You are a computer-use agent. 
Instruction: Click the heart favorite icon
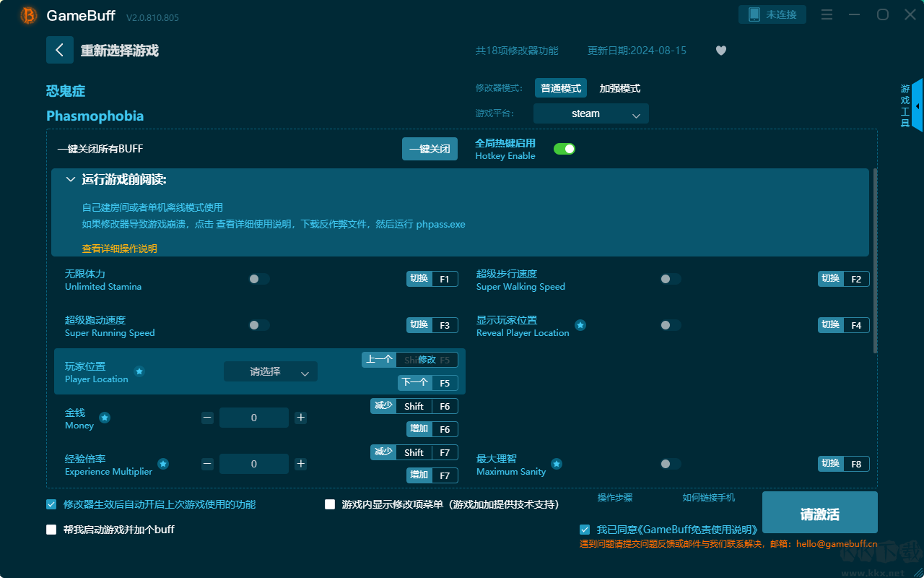[x=720, y=51]
